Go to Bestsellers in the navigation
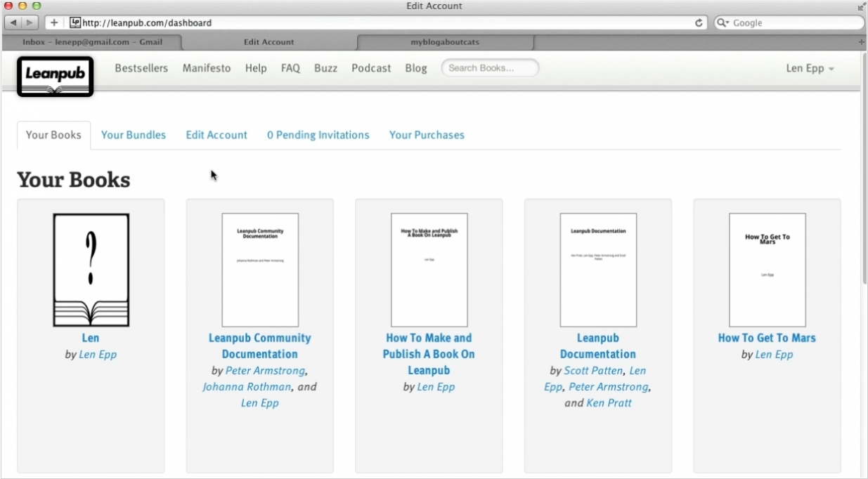This screenshot has height=479, width=868. [x=141, y=68]
